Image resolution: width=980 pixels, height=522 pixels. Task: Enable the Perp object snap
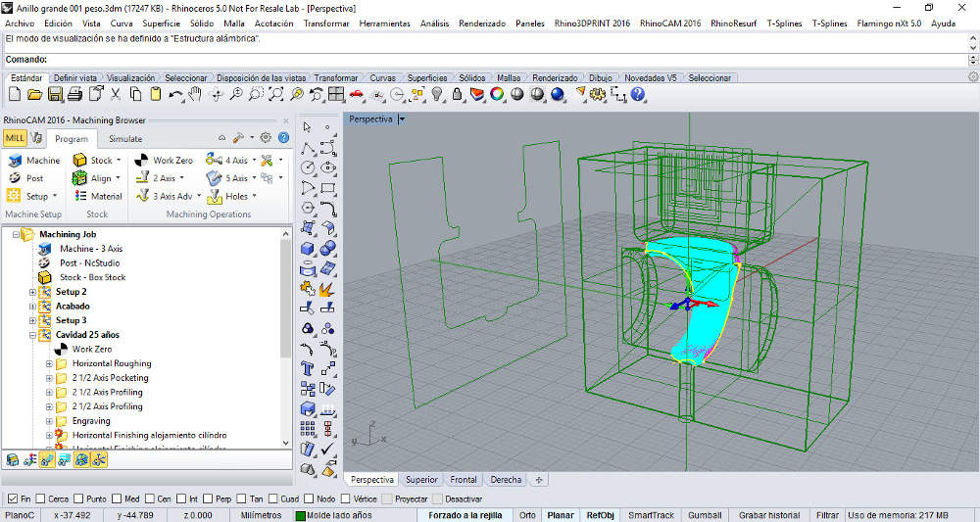click(208, 498)
